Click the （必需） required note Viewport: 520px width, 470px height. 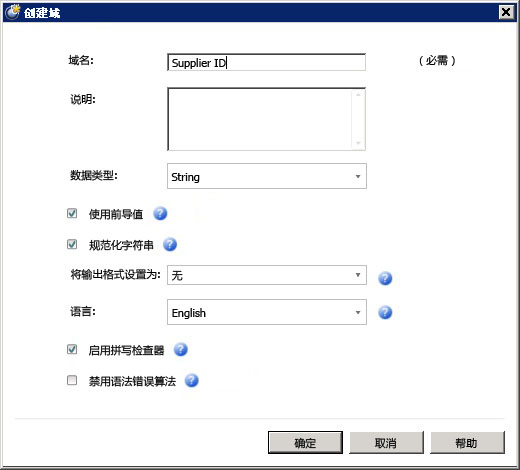click(x=437, y=61)
